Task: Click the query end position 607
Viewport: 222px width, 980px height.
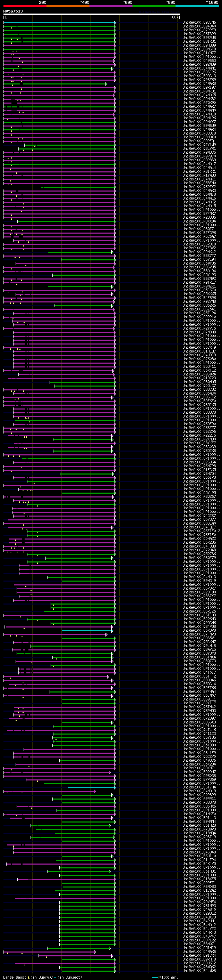Action: 175,17
